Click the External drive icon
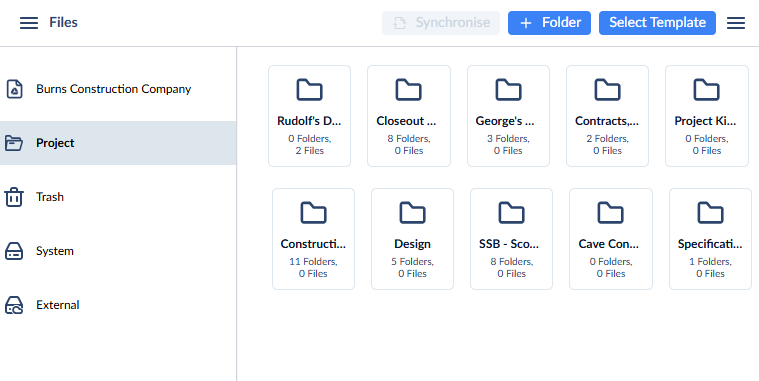Viewport: 759px width, 381px height. [14, 305]
